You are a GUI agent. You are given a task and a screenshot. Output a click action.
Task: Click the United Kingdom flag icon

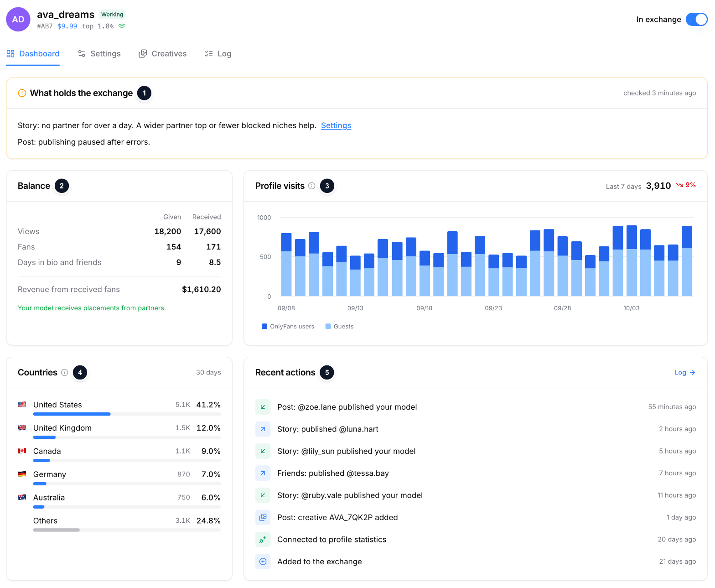tap(22, 427)
